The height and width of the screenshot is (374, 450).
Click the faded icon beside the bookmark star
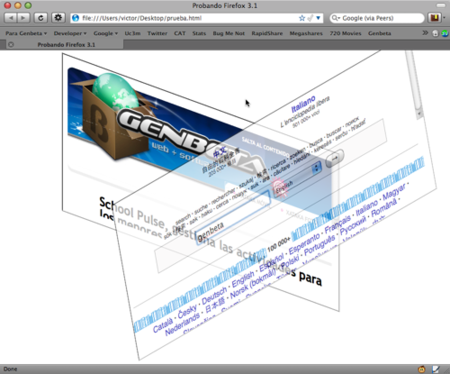(x=310, y=18)
